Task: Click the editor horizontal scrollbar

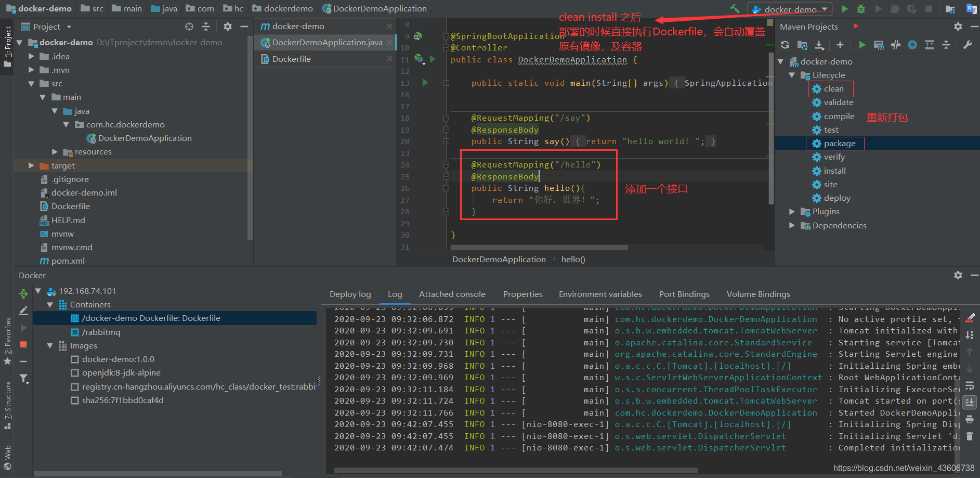Action: [539, 248]
